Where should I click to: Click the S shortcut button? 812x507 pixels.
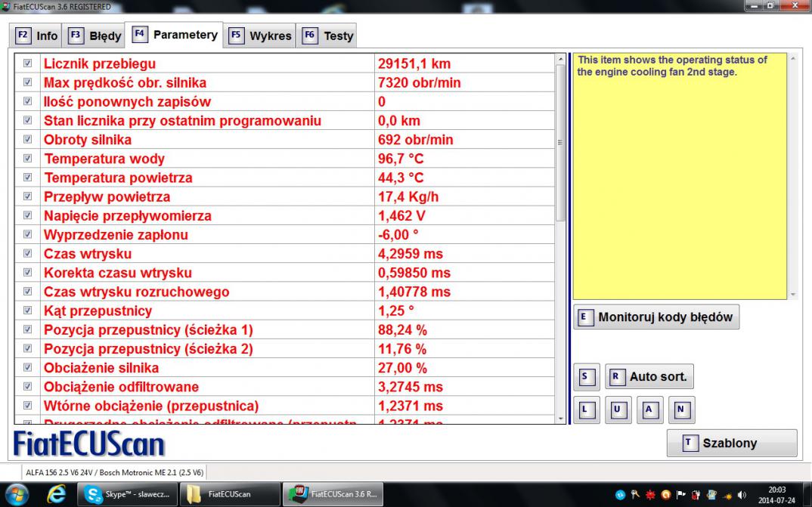click(x=586, y=376)
